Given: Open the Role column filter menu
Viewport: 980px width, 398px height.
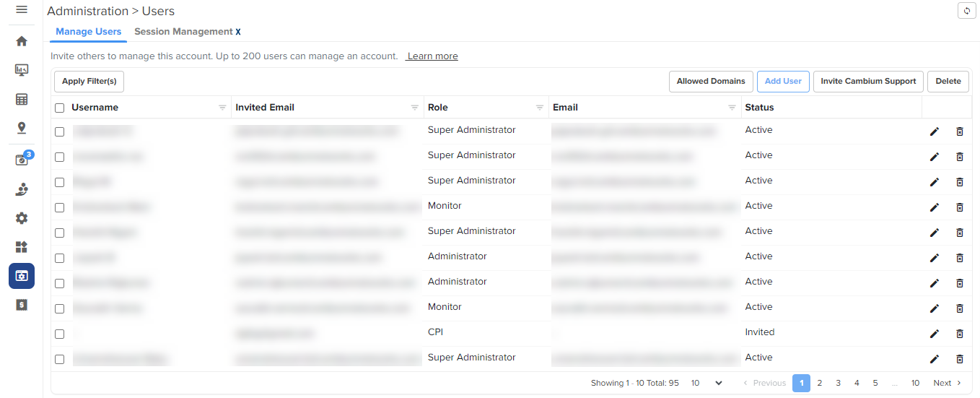Looking at the screenshot, I should [x=539, y=108].
